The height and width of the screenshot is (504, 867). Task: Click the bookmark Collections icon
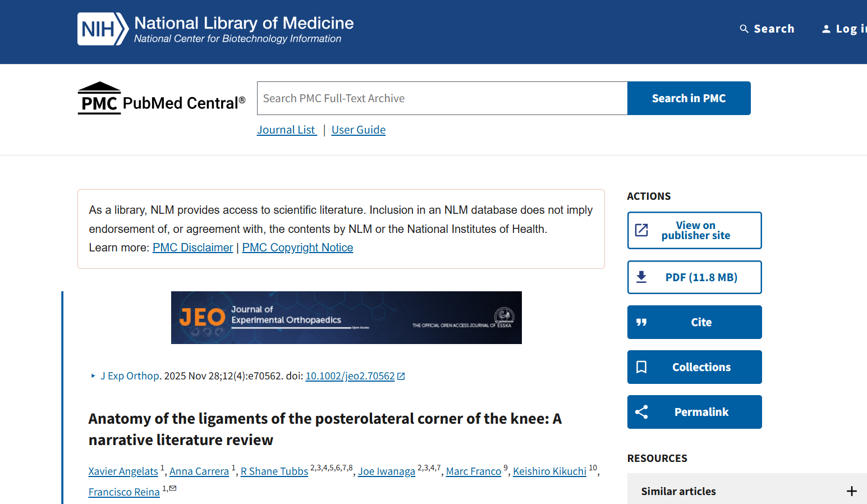coord(641,367)
